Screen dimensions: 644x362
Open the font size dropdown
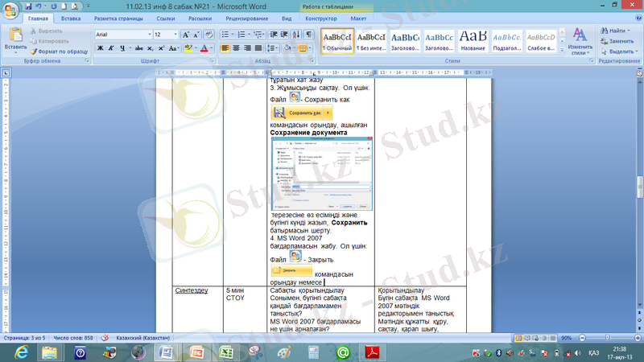pos(174,35)
